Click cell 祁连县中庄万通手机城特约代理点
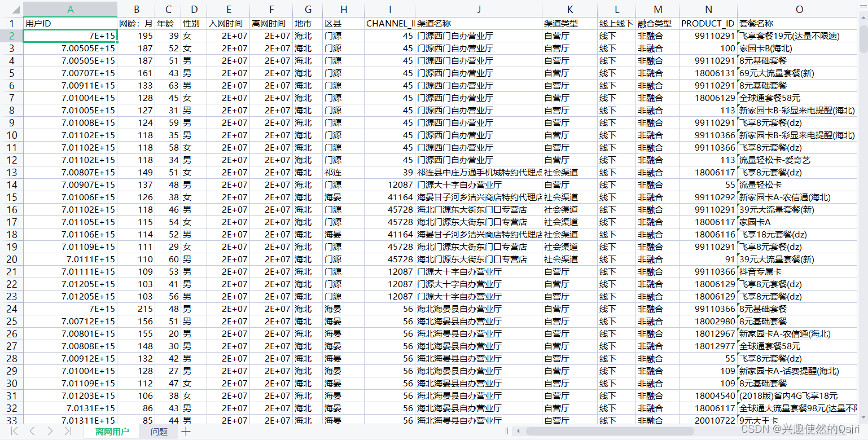This screenshot has height=440, width=868. [479, 173]
